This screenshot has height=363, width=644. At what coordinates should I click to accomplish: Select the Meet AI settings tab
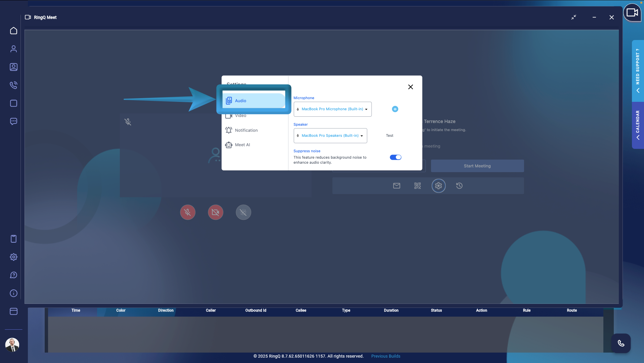coord(242,145)
